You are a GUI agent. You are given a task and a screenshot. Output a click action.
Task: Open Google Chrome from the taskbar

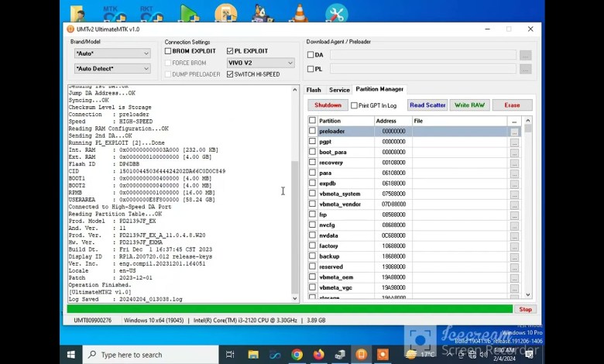297,355
